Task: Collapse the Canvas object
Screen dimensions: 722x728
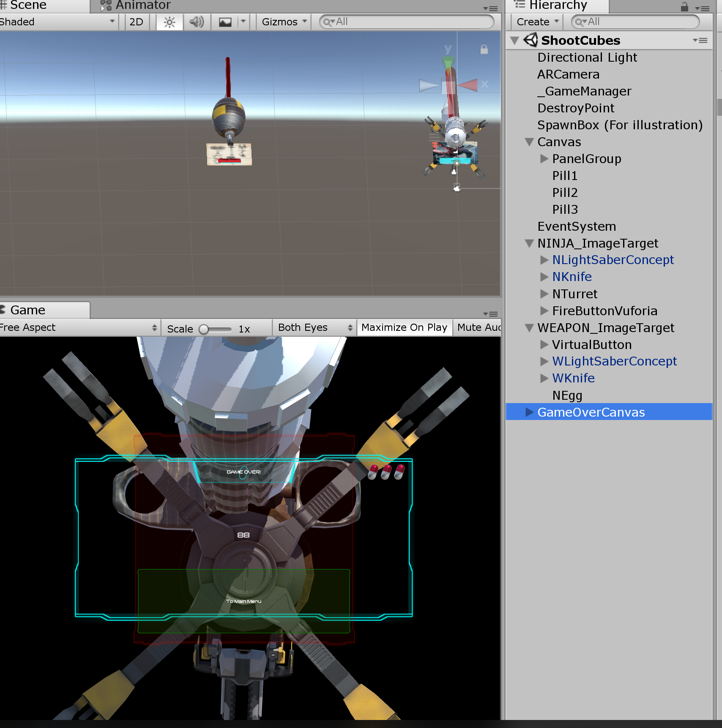Action: pyautogui.click(x=529, y=142)
